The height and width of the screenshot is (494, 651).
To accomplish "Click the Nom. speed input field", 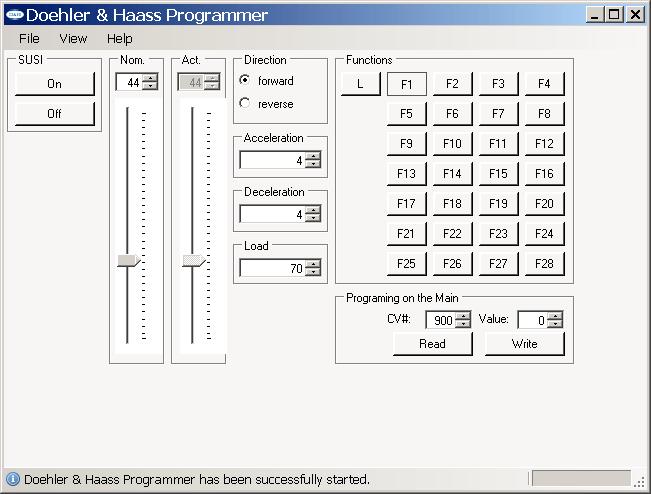I will coord(129,82).
